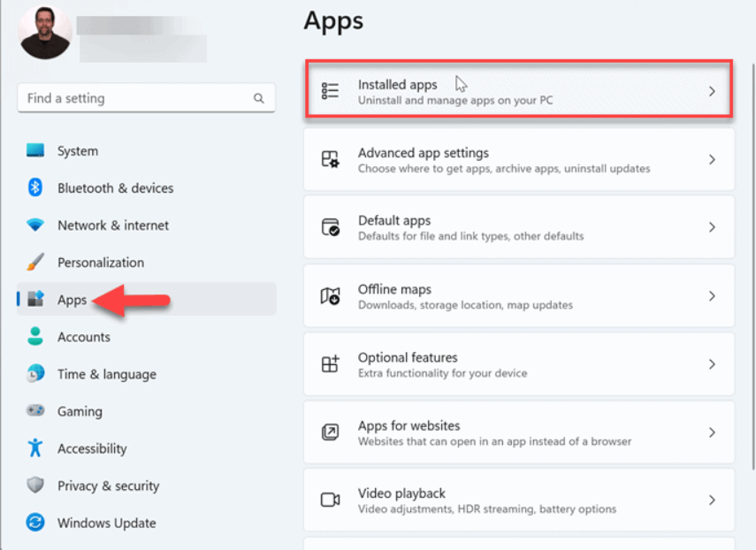This screenshot has width=756, height=550.
Task: Click the user profile picture
Action: pos(44,32)
